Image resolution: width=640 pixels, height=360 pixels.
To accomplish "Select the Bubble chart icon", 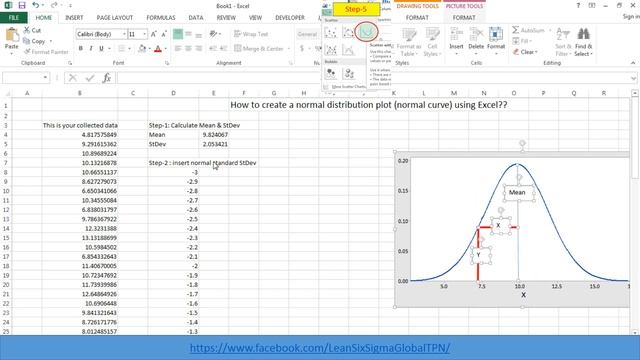I will click(x=331, y=73).
